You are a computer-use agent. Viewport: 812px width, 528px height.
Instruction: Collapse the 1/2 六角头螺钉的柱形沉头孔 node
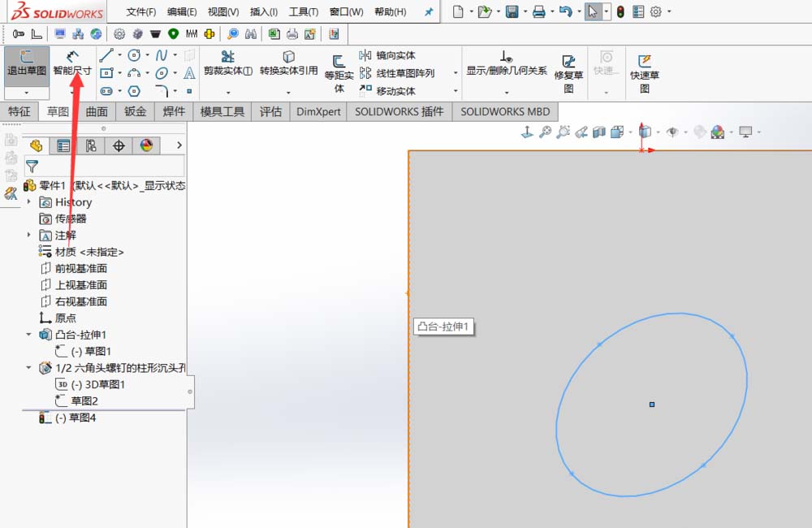pos(30,367)
